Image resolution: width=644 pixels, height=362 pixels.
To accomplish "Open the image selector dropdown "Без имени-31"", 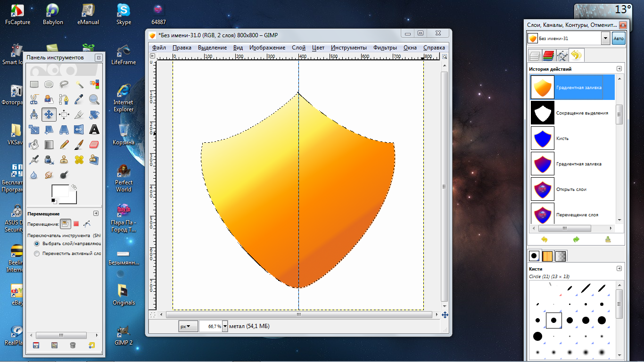I will [x=605, y=39].
